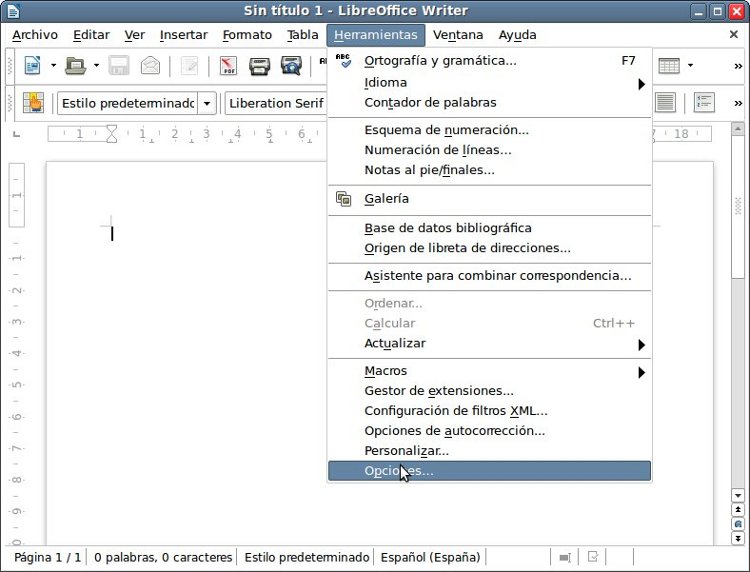The width and height of the screenshot is (750, 572).
Task: Open the paragraph style dropdown arrow
Action: tap(207, 103)
